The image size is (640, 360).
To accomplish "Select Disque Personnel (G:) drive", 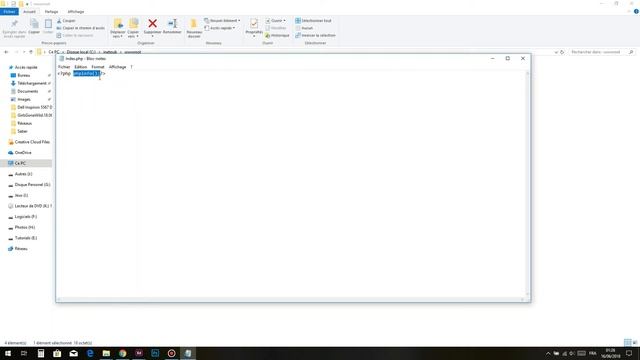I will click(x=32, y=184).
